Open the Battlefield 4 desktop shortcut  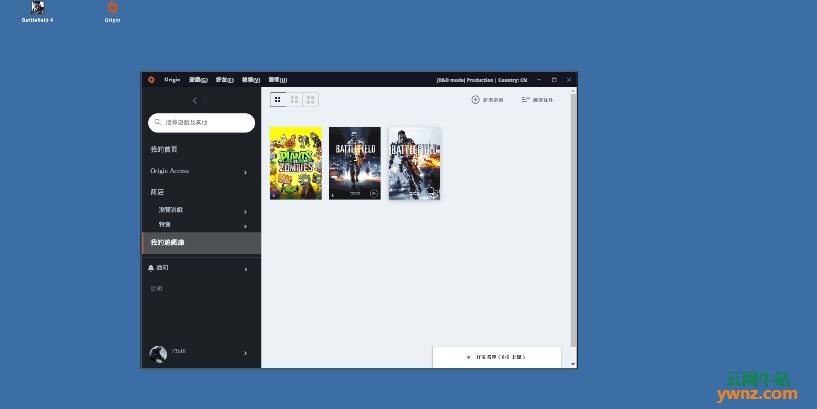[x=38, y=11]
